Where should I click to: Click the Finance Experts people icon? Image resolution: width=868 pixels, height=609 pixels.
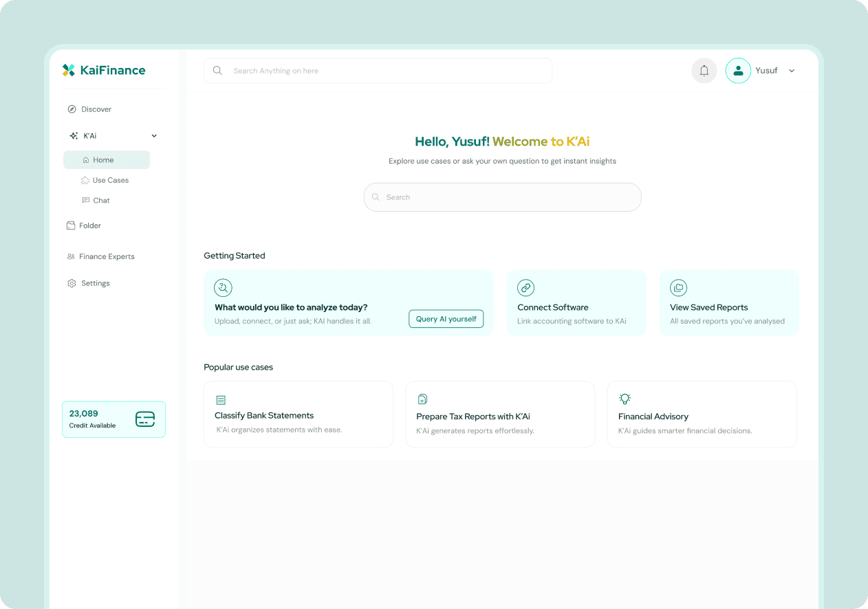tap(71, 256)
